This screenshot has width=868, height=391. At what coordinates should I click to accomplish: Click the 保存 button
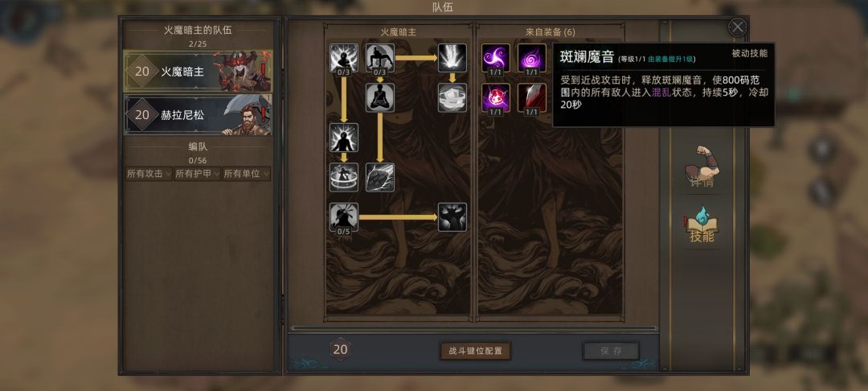tap(611, 351)
